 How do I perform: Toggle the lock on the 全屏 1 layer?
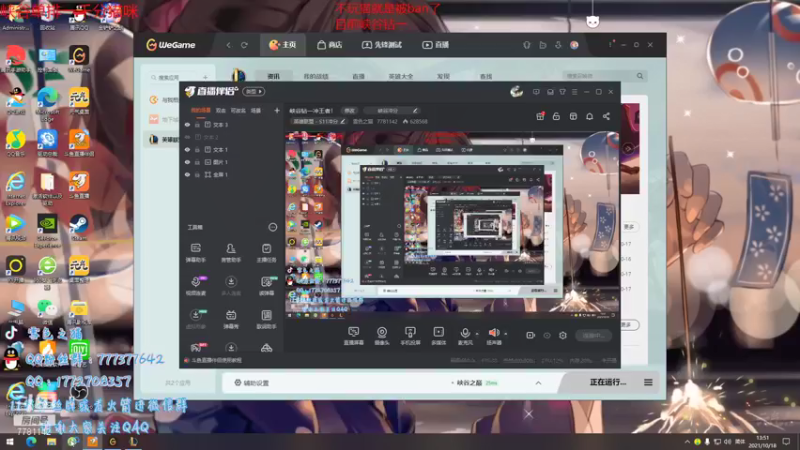tap(197, 174)
